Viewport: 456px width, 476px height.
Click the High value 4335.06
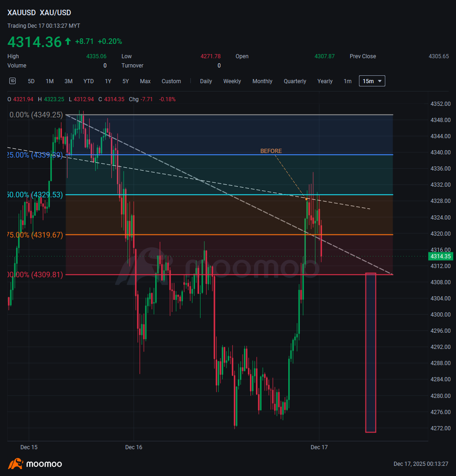click(x=97, y=56)
